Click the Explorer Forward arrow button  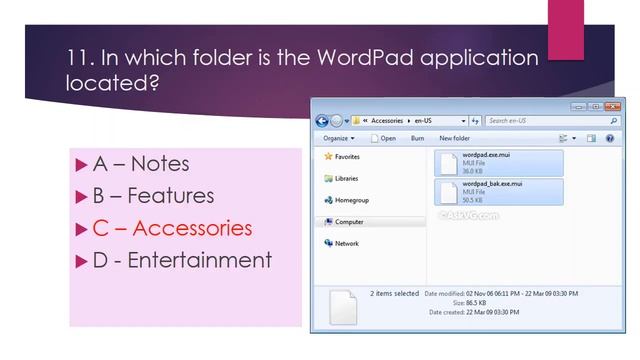(336, 121)
